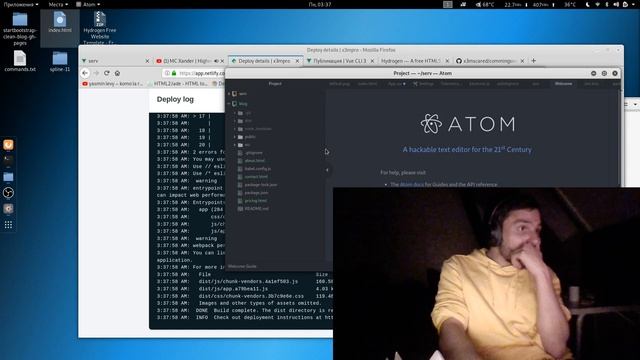Open the volume indicator in the system tray
This screenshot has height=360, width=640.
point(616,4)
